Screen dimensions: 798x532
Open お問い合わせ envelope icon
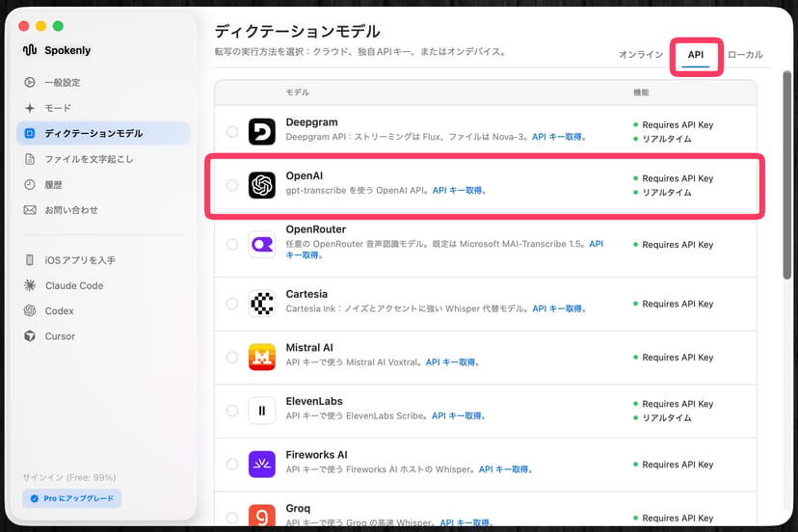tap(30, 210)
